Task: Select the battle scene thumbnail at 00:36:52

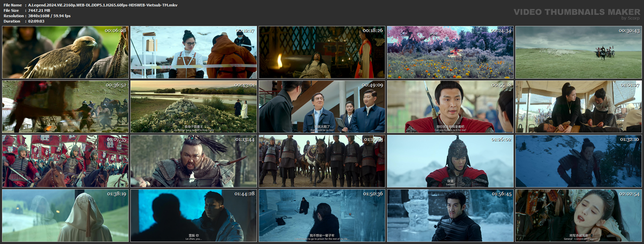Action: tap(65, 106)
